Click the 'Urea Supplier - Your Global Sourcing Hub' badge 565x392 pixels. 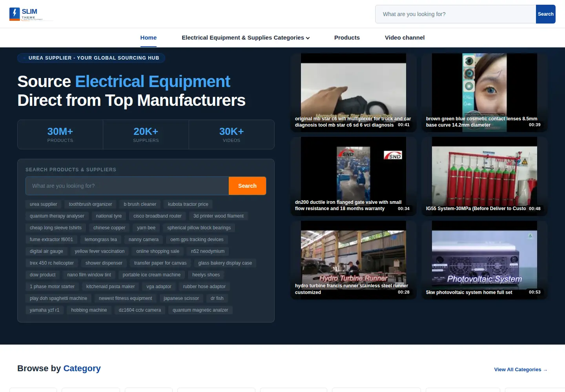point(91,58)
